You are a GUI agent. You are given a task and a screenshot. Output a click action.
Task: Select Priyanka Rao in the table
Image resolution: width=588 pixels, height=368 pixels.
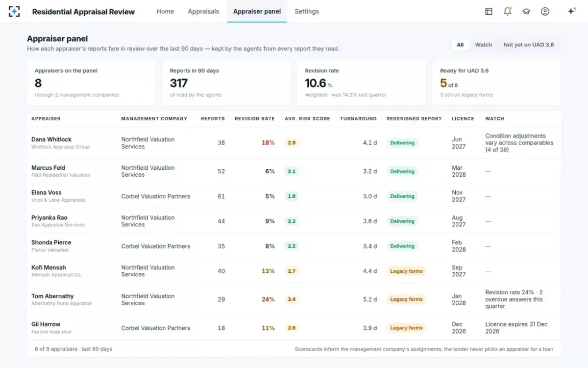tap(294, 221)
